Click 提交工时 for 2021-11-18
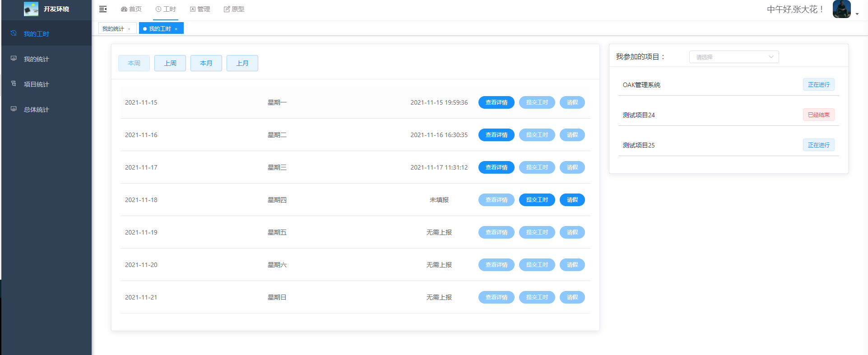The image size is (868, 355). click(537, 200)
